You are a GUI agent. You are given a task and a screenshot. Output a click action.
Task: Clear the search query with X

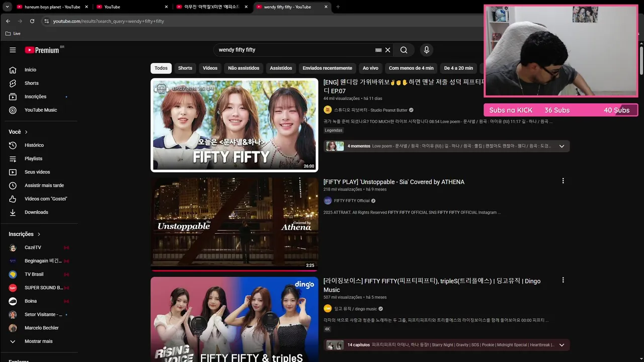(x=387, y=50)
